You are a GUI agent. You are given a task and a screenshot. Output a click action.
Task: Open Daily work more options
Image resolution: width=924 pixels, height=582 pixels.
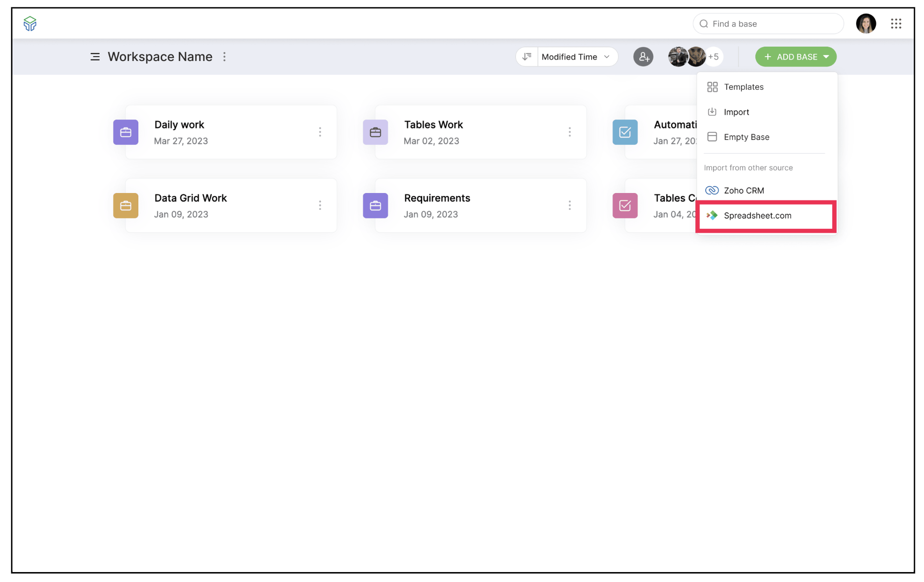click(x=320, y=132)
